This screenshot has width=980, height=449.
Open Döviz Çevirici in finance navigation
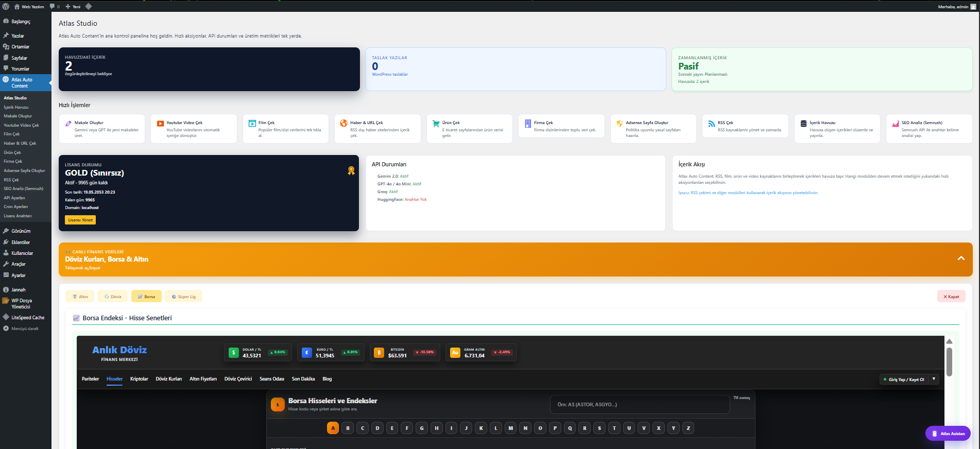(x=238, y=379)
